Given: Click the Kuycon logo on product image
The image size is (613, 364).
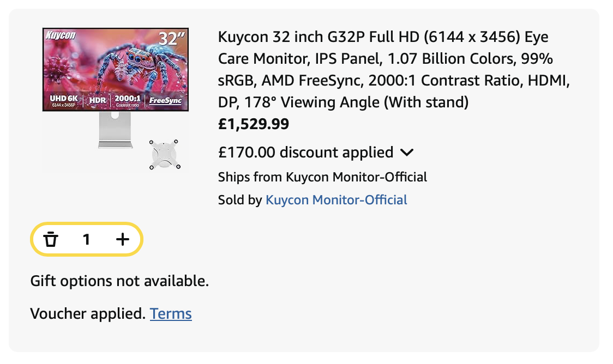Looking at the screenshot, I should [60, 37].
